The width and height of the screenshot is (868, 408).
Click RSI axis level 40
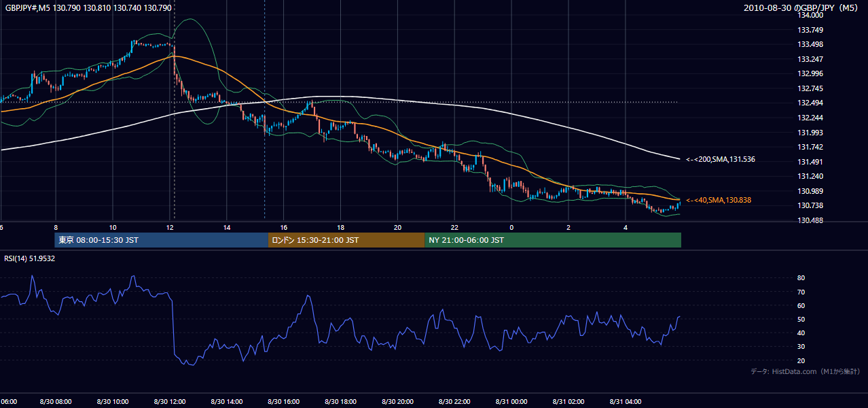pos(801,333)
